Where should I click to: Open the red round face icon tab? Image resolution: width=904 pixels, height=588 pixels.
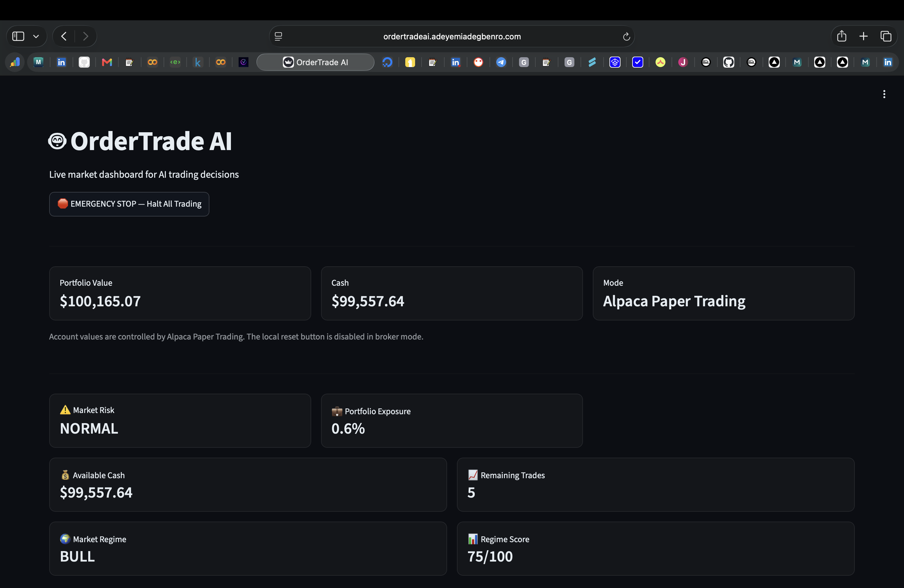pyautogui.click(x=478, y=62)
